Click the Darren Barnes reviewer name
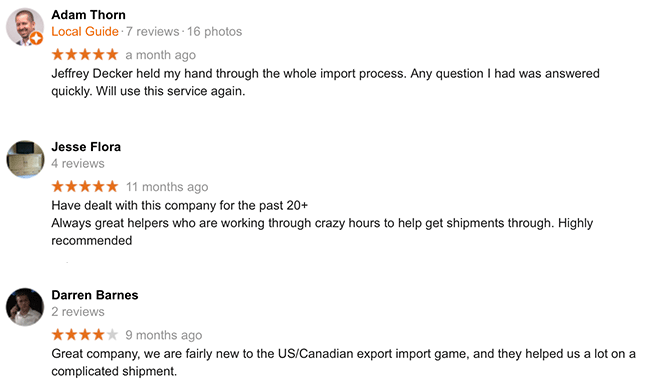Screen dimensions: 658x387 coord(95,295)
